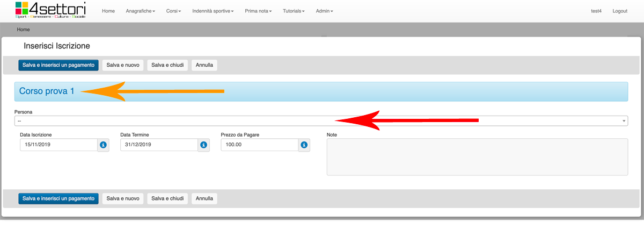Viewport: 644px width, 235px height.
Task: Open the Prima nota menu
Action: click(x=258, y=11)
